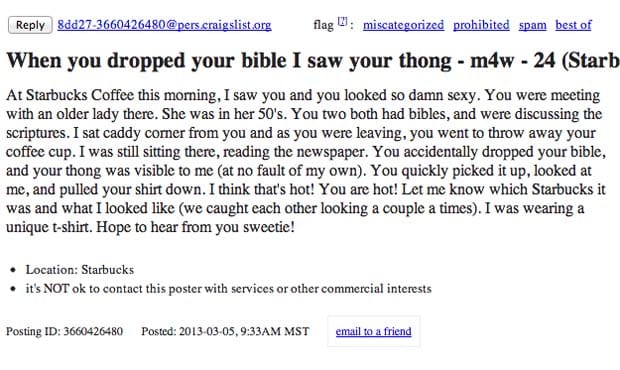Click the word 'scriptures' in the post body

pyautogui.click(x=36, y=133)
